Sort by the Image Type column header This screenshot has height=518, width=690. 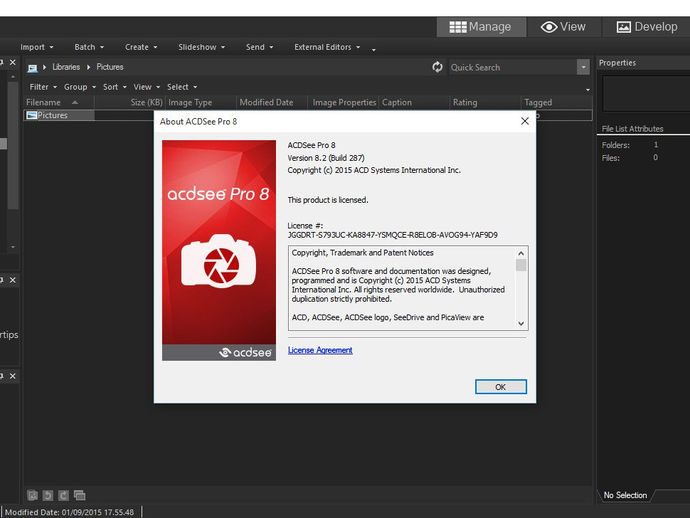201,103
